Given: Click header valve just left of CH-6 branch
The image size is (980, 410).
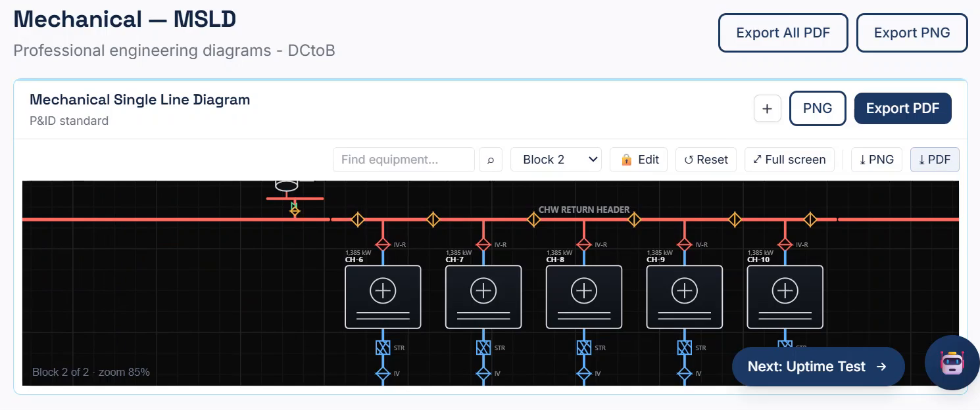Looking at the screenshot, I should pos(357,219).
